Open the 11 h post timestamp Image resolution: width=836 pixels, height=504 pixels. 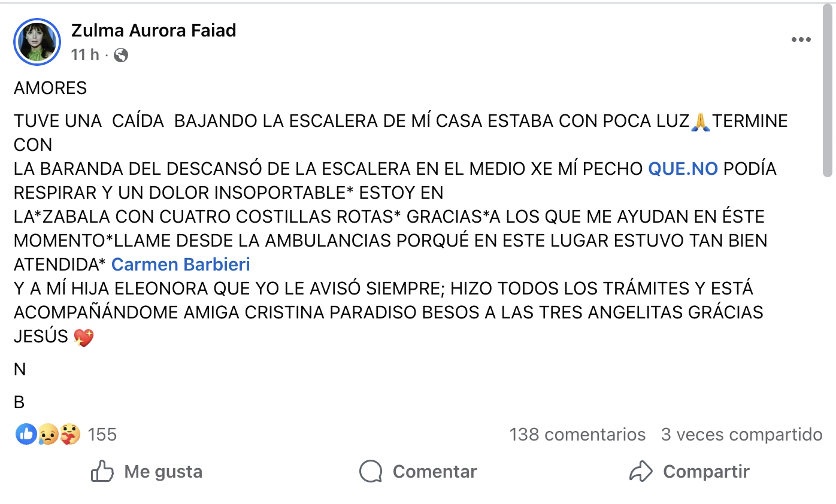(84, 55)
